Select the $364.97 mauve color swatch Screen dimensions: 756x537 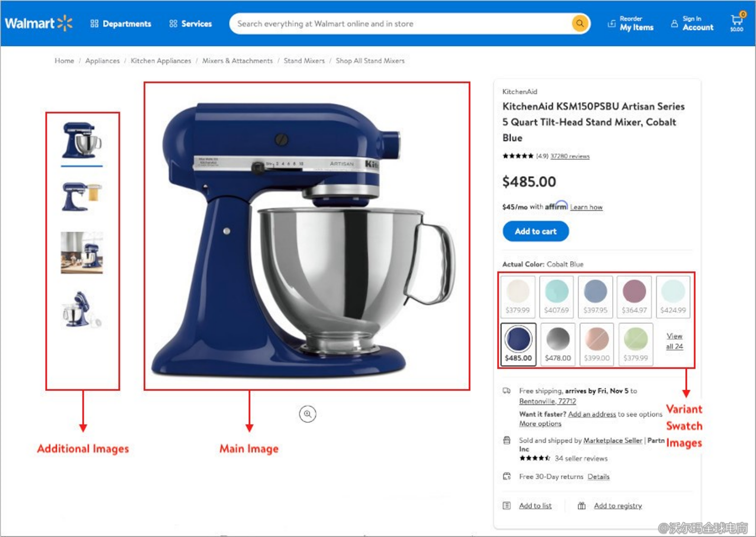coord(634,296)
